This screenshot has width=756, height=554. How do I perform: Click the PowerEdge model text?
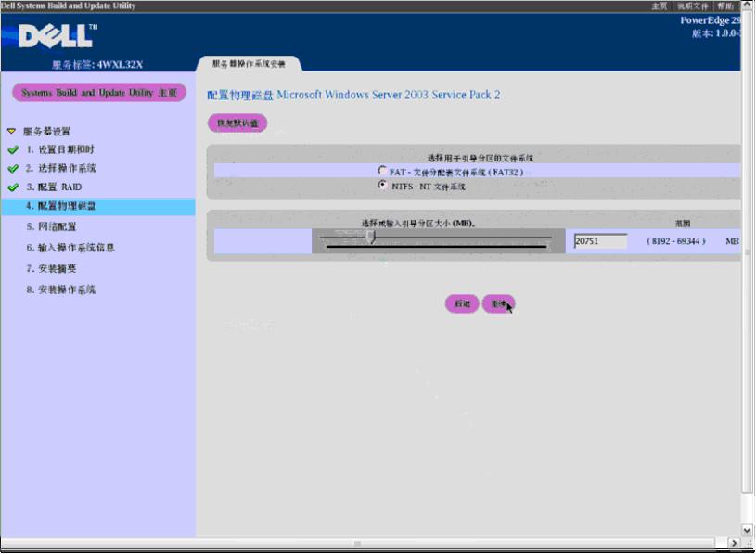coord(711,20)
